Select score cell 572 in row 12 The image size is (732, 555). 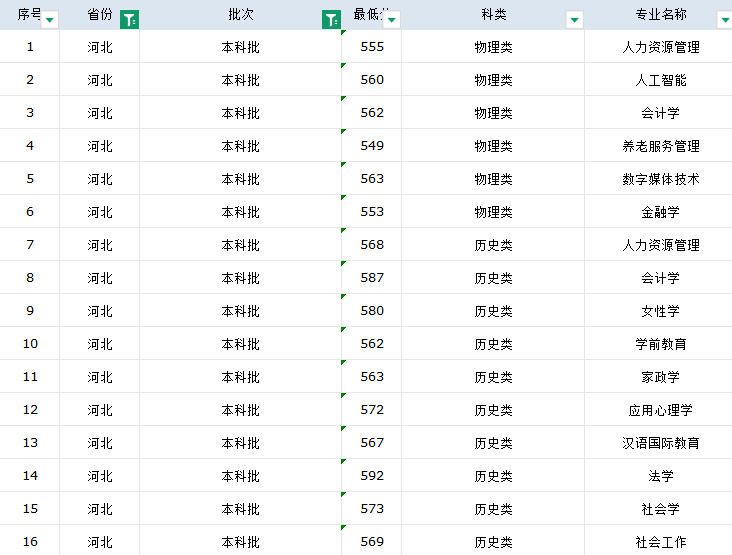click(x=372, y=410)
